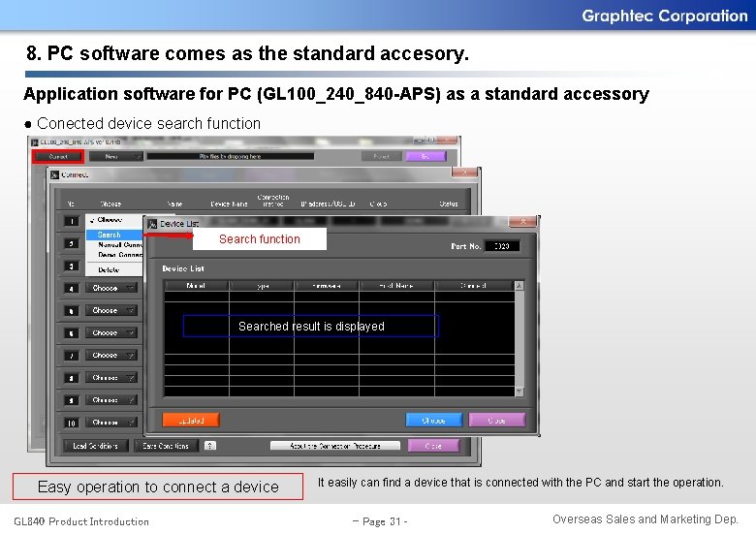Click the Save Conditions button
The width and height of the screenshot is (756, 534).
(166, 446)
